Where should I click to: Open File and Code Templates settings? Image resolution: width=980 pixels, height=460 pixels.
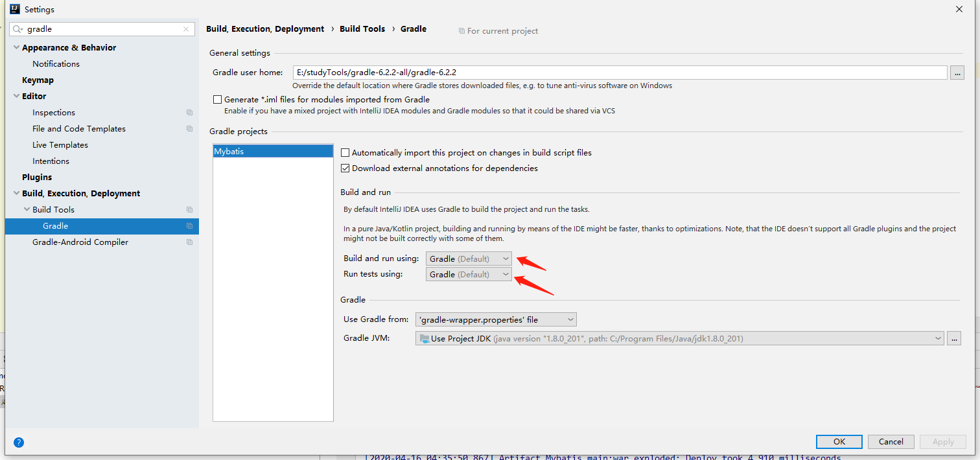click(x=79, y=129)
